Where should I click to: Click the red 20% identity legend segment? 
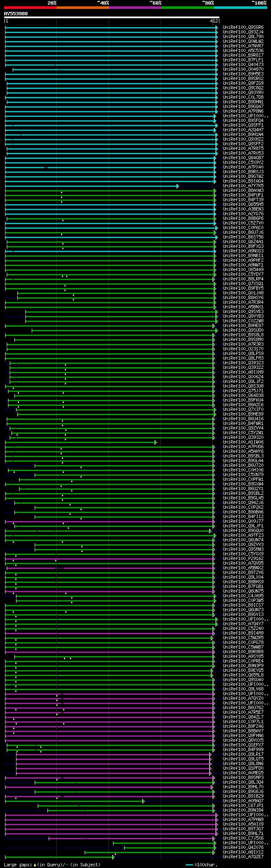pos(30,8)
